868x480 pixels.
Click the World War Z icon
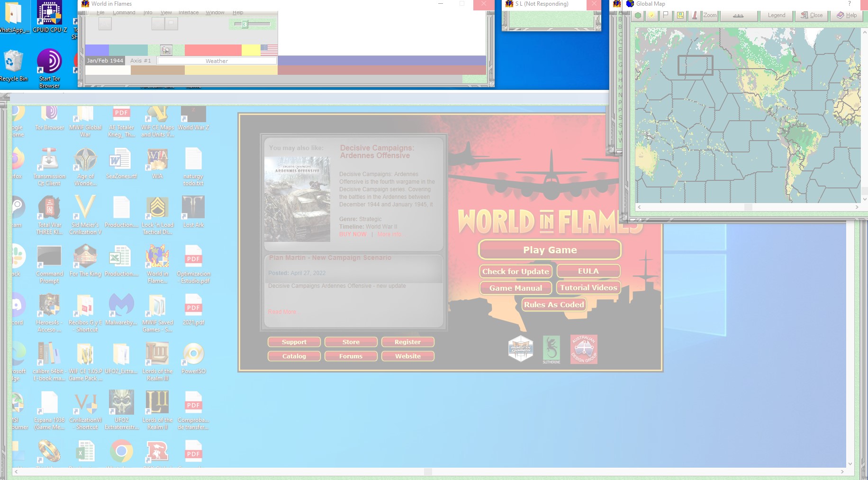tap(193, 118)
